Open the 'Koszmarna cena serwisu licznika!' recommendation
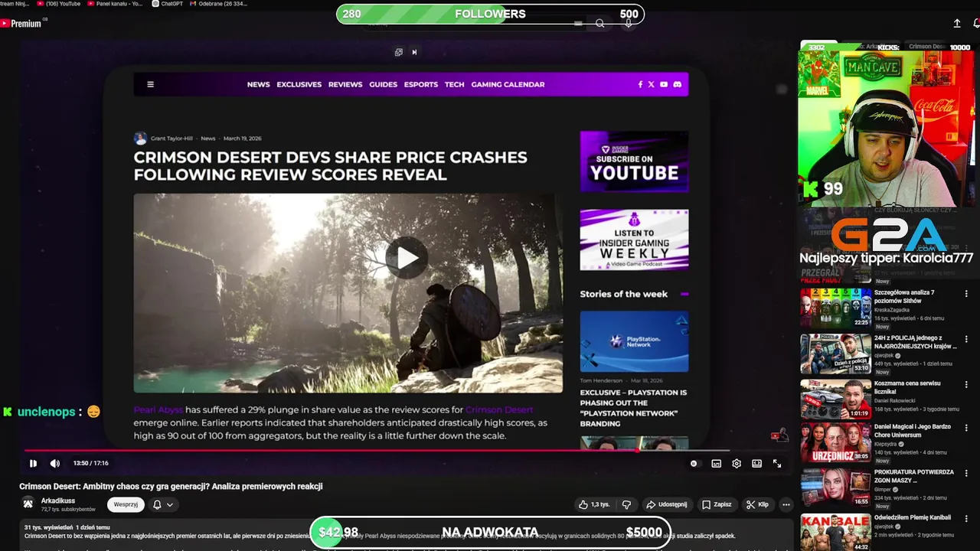980x551 pixels. tap(907, 387)
